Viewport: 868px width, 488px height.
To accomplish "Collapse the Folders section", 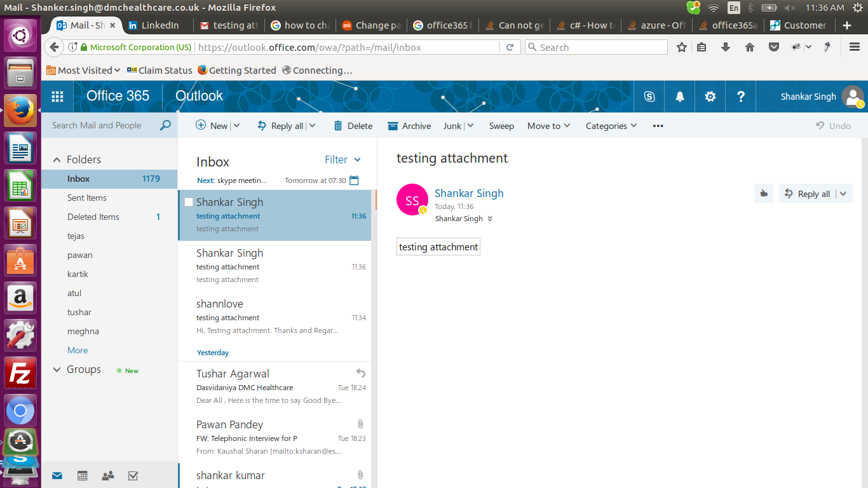I will [57, 160].
